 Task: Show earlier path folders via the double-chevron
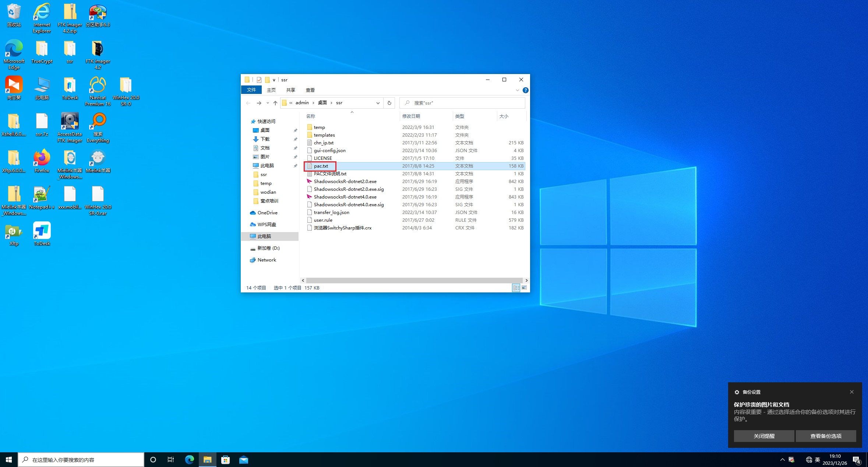pyautogui.click(x=291, y=103)
